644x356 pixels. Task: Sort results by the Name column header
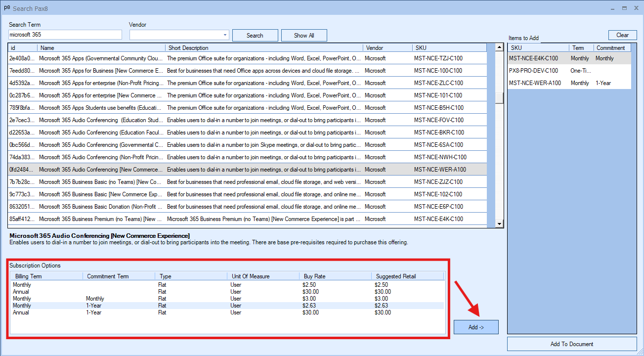click(x=101, y=48)
